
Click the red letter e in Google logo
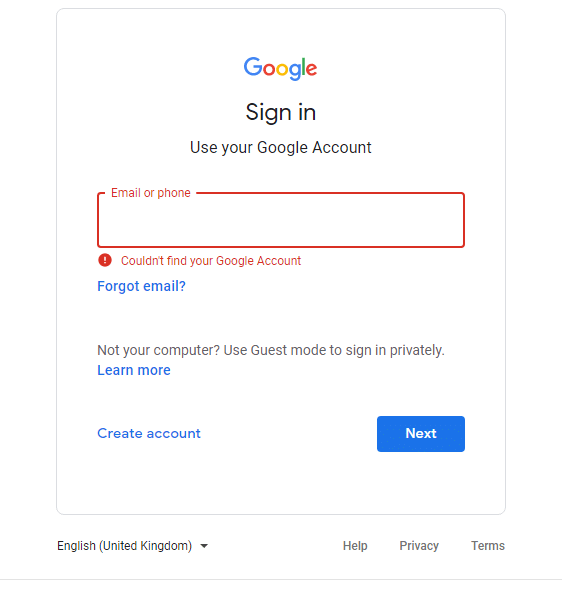tap(312, 70)
